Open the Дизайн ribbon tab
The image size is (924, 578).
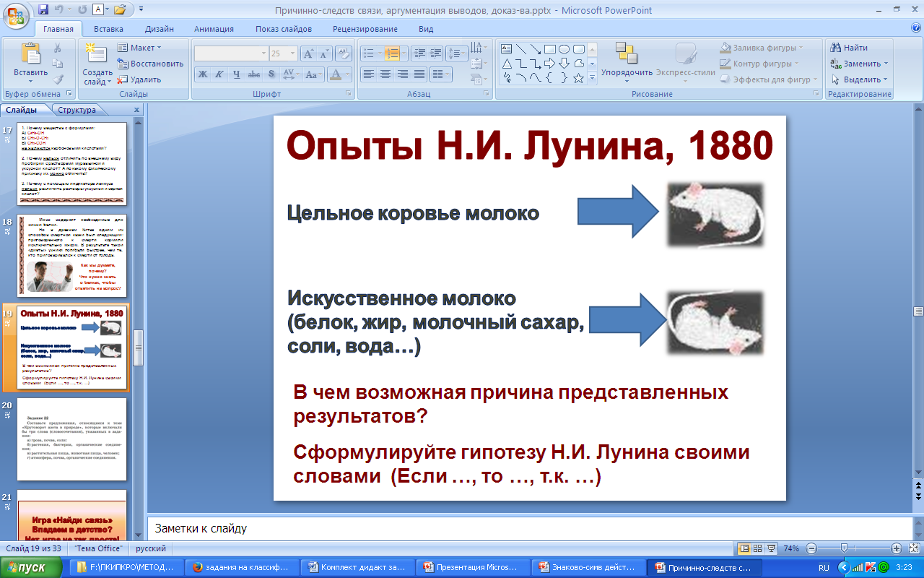(159, 29)
